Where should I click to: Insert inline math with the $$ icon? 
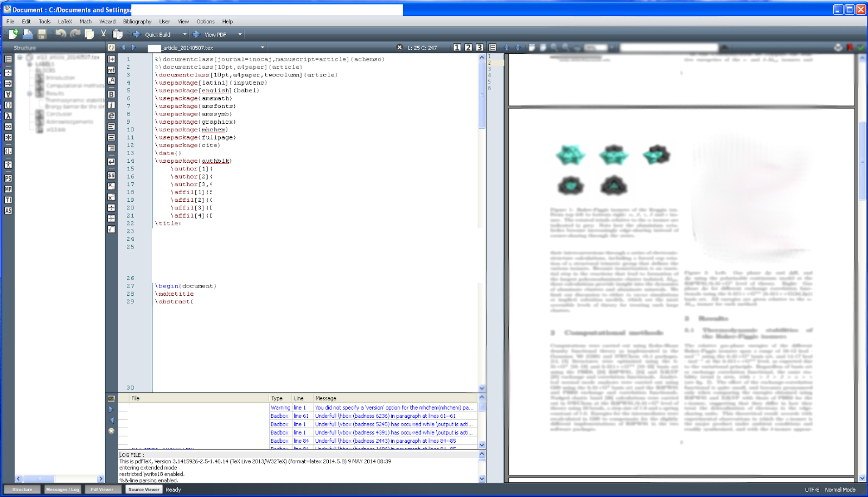[x=111, y=175]
